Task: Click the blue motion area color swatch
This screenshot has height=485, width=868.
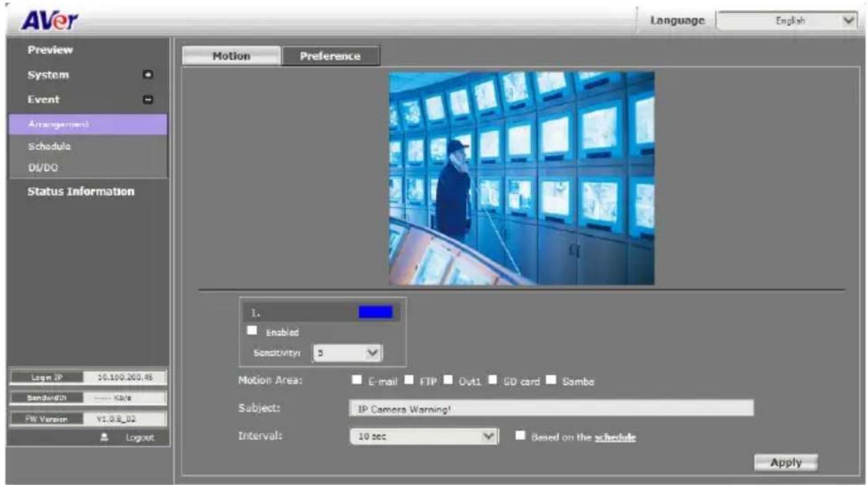Action: click(375, 312)
